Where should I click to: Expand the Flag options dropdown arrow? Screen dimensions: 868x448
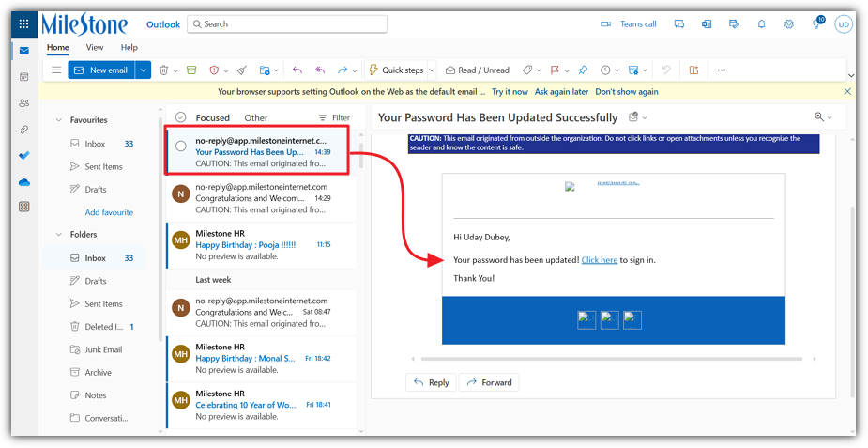567,70
